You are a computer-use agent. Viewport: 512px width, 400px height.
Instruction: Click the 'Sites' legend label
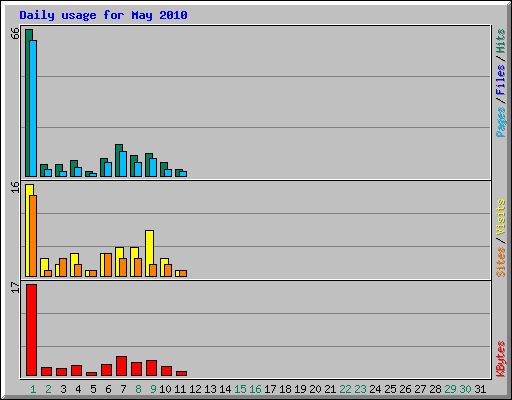click(500, 262)
